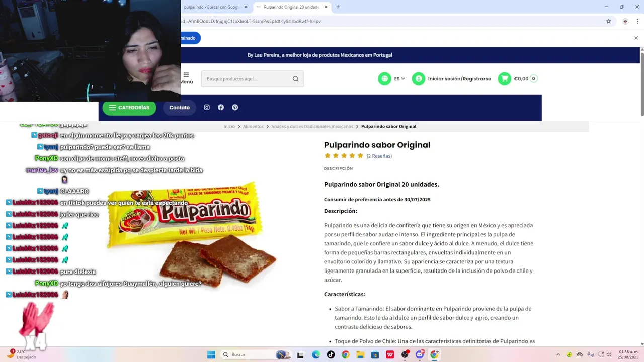Image resolution: width=644 pixels, height=362 pixels.
Task: Open the weather widget showing 24°C
Action: click(x=22, y=354)
